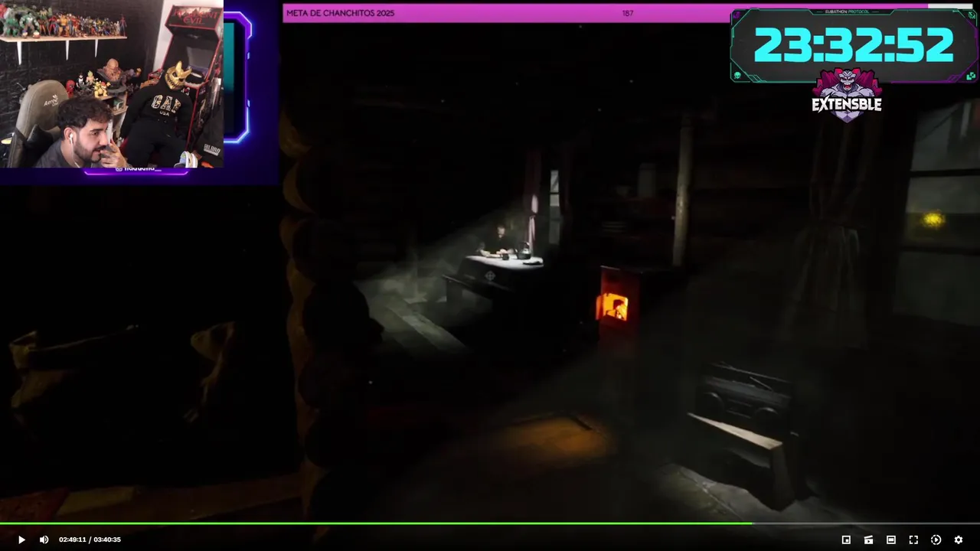The height and width of the screenshot is (551, 980).
Task: Click the EXTENSBLE logo
Action: point(847,96)
